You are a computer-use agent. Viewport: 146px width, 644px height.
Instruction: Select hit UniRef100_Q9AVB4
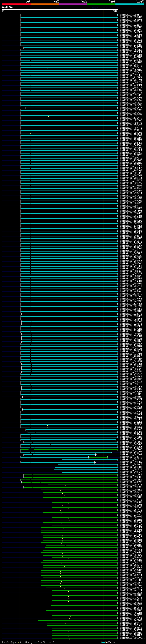(131, 55)
